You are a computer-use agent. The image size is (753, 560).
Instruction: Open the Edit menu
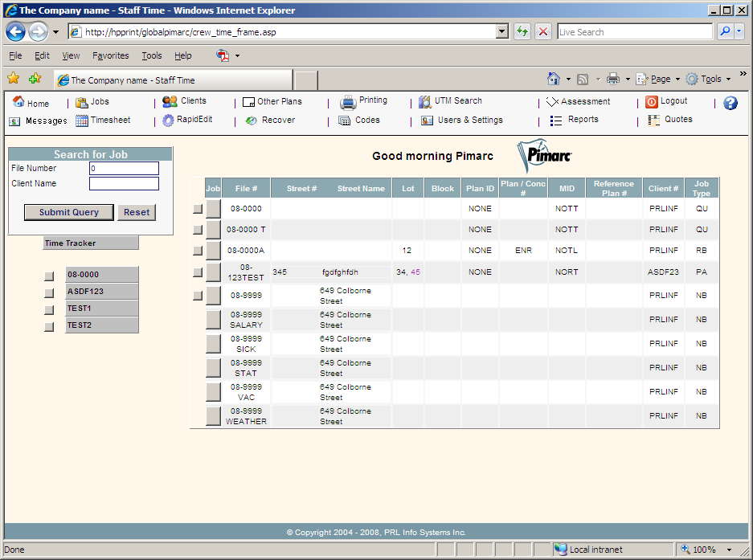click(42, 55)
